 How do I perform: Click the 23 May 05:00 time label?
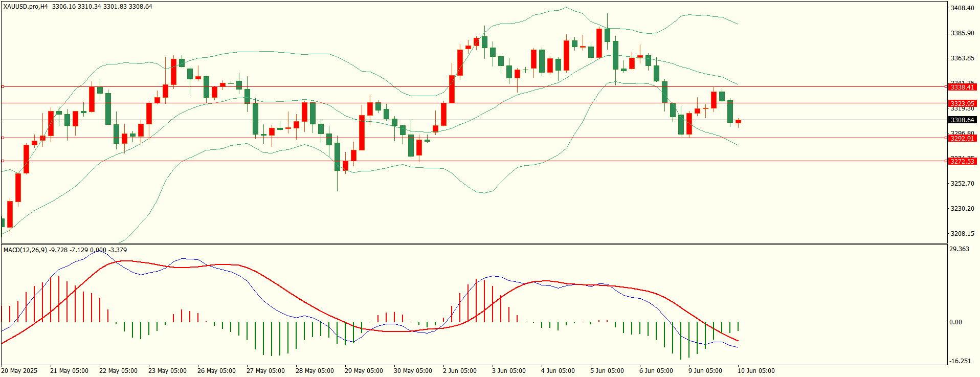coord(167,371)
